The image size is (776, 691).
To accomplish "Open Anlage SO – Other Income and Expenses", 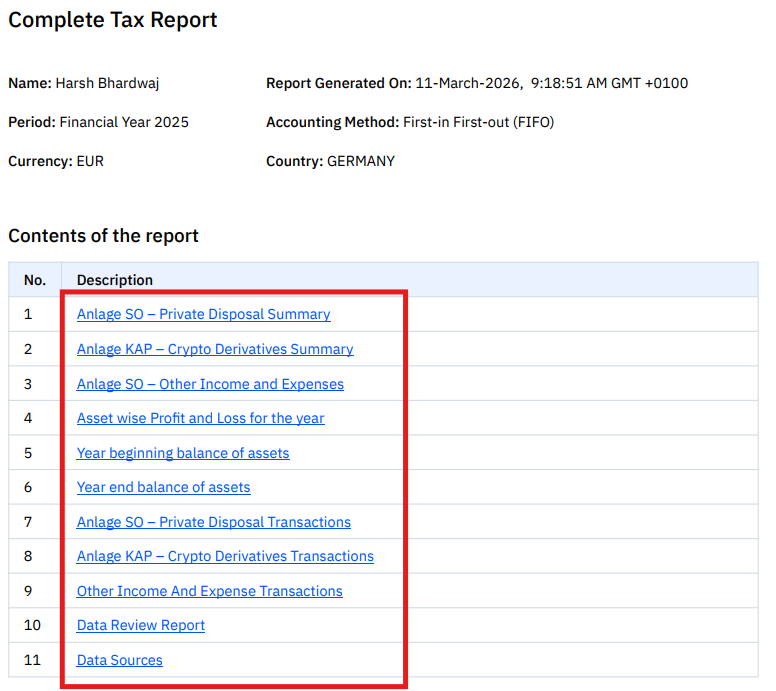I will pyautogui.click(x=210, y=384).
